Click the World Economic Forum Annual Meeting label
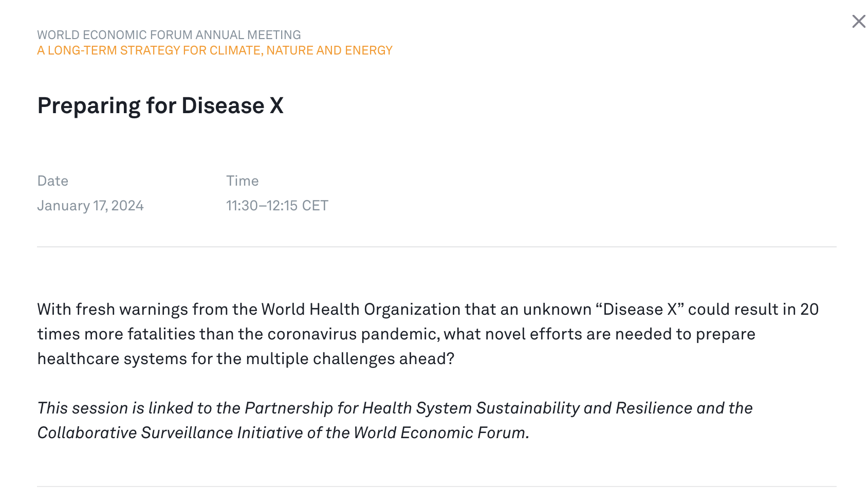Image resolution: width=868 pixels, height=504 pixels. point(169,35)
